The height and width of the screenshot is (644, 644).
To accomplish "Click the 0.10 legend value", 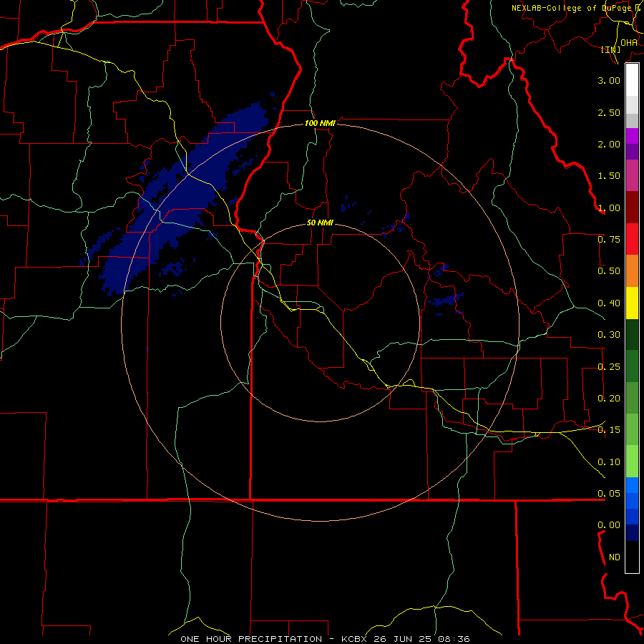I will click(x=609, y=462).
